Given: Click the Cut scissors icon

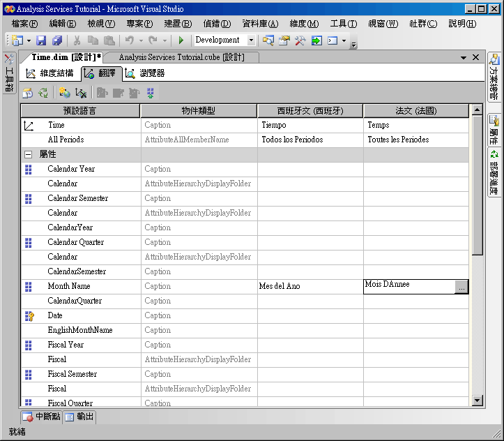Looking at the screenshot, I should (77, 40).
